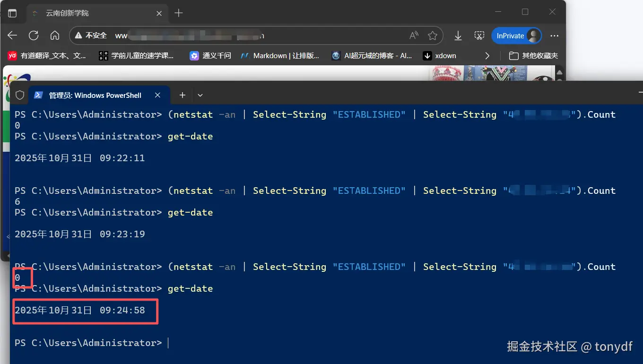Image resolution: width=643 pixels, height=364 pixels.
Task: Click the browser back arrow
Action: pos(12,35)
